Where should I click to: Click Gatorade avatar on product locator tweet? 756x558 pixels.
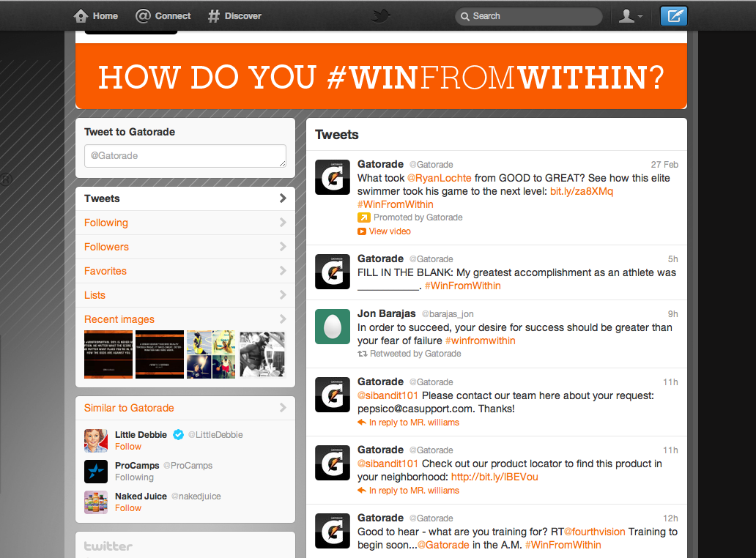point(332,463)
